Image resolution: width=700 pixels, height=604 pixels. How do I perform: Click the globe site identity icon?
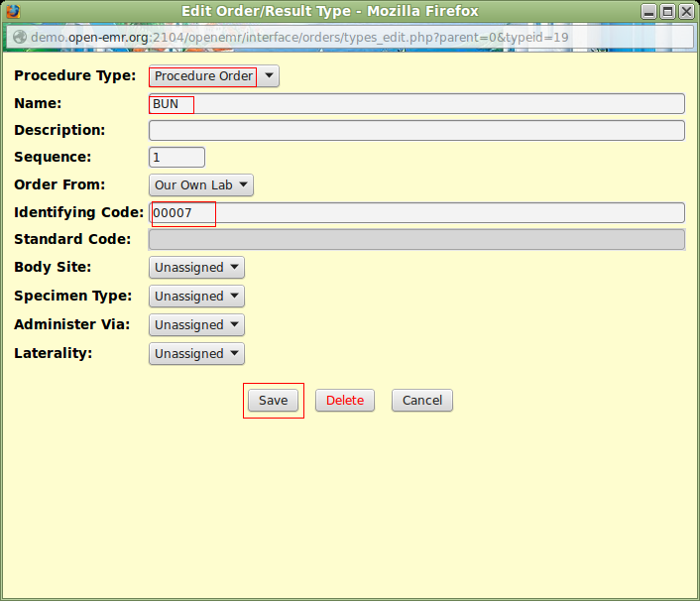pos(19,37)
